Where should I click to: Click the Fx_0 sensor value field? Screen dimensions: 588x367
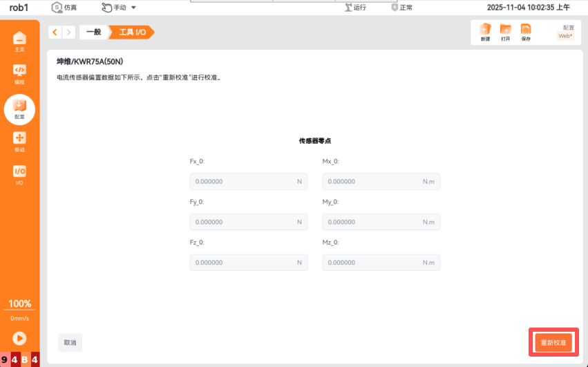(x=248, y=182)
